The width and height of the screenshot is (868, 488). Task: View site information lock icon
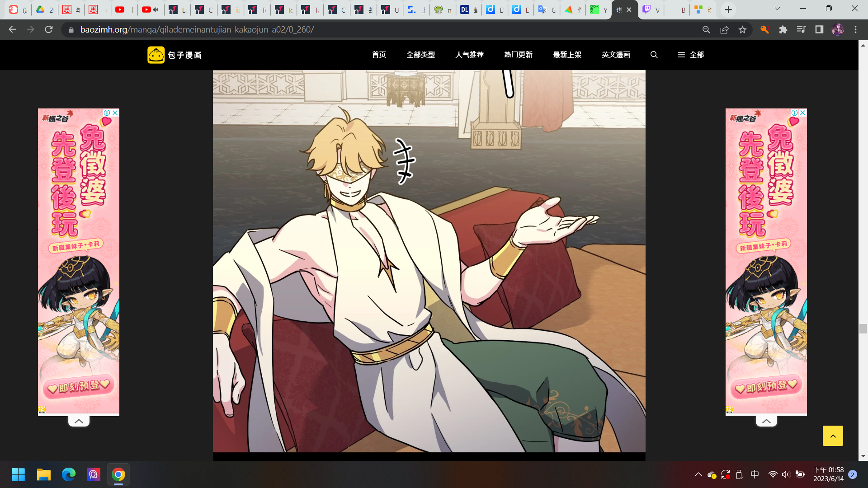[71, 30]
